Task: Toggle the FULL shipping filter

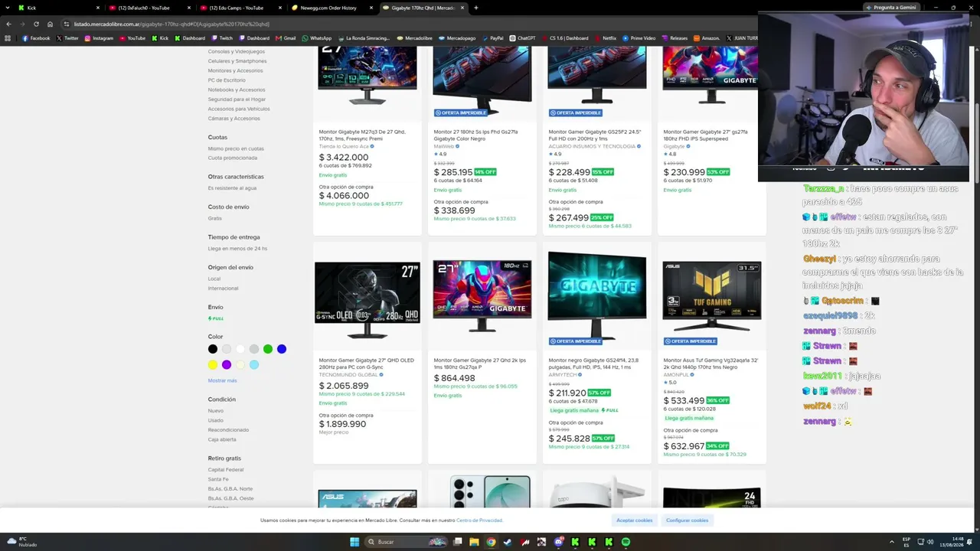Action: pos(216,318)
